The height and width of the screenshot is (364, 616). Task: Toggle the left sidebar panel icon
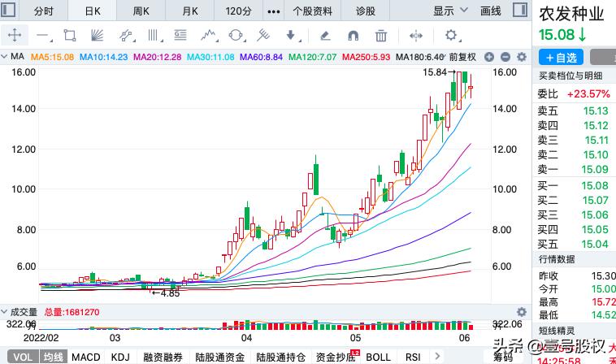click(9, 10)
